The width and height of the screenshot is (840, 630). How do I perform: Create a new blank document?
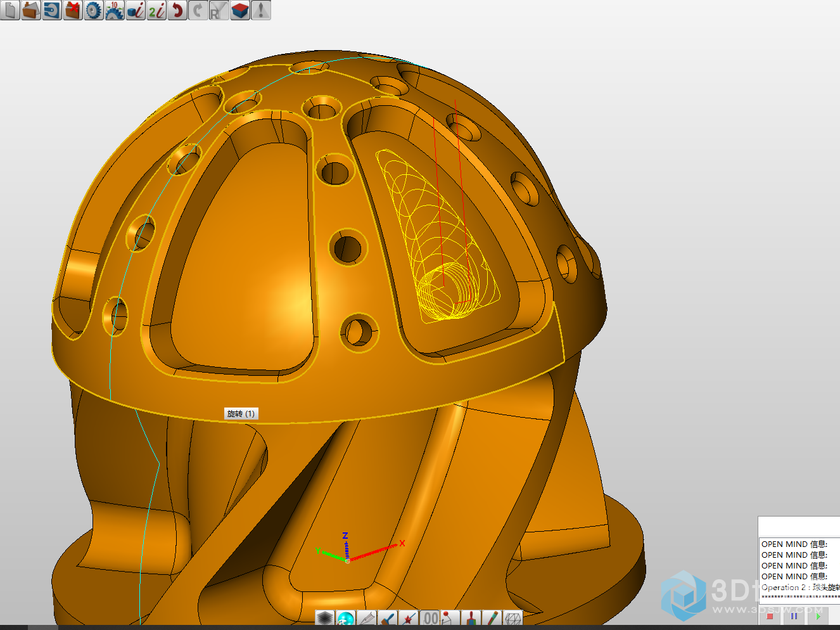tap(10, 10)
